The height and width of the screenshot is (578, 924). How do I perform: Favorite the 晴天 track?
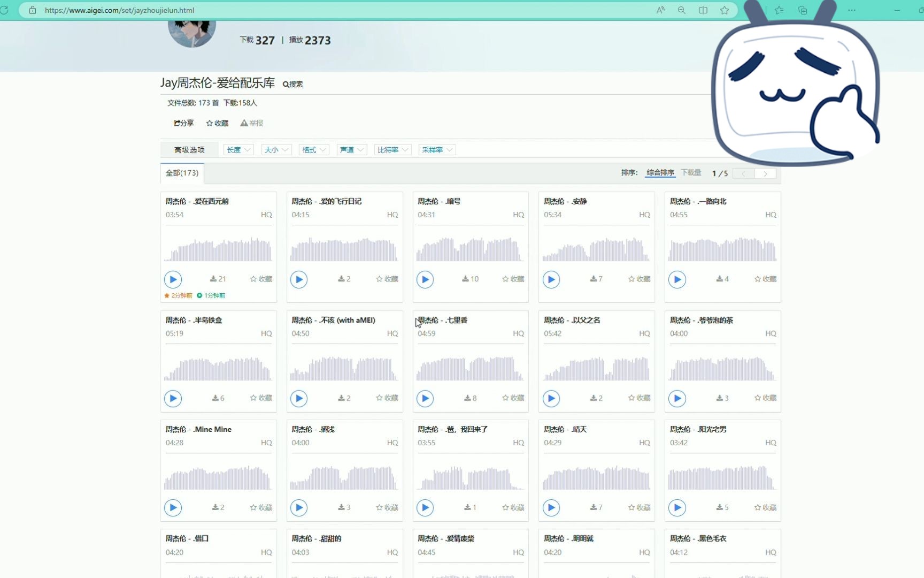(640, 507)
